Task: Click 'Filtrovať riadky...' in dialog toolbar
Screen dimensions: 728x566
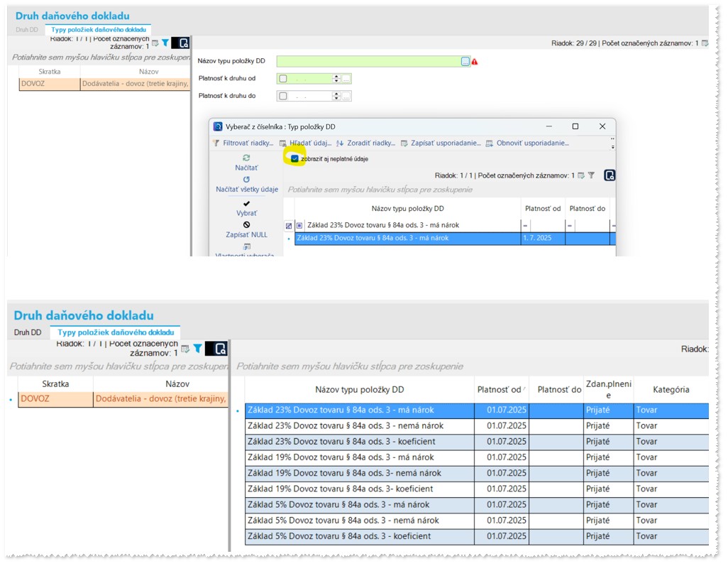Action: coord(243,143)
